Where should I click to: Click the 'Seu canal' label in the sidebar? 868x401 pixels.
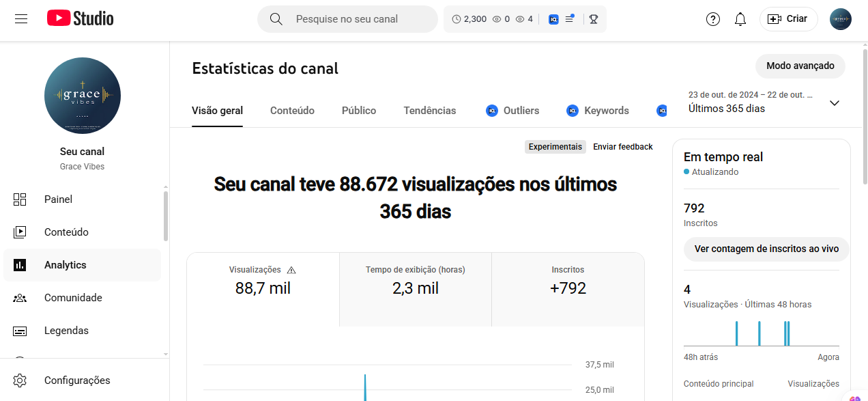[x=83, y=152]
